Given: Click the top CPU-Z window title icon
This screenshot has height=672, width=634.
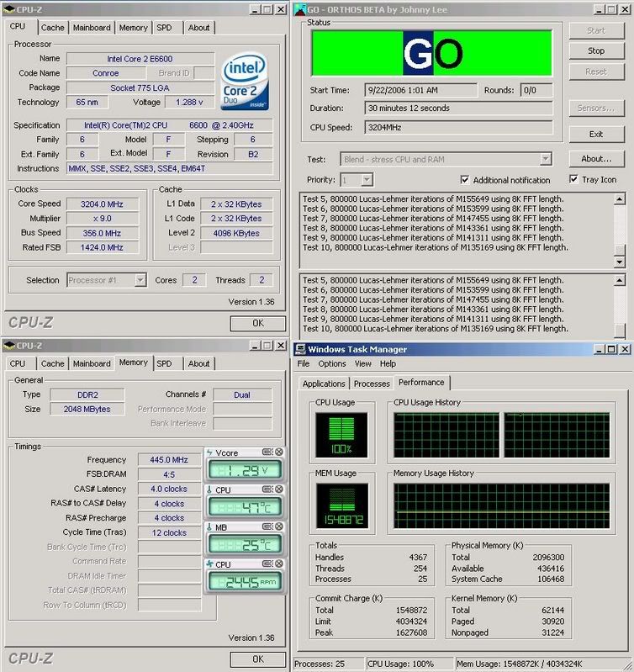Looking at the screenshot, I should [9, 9].
